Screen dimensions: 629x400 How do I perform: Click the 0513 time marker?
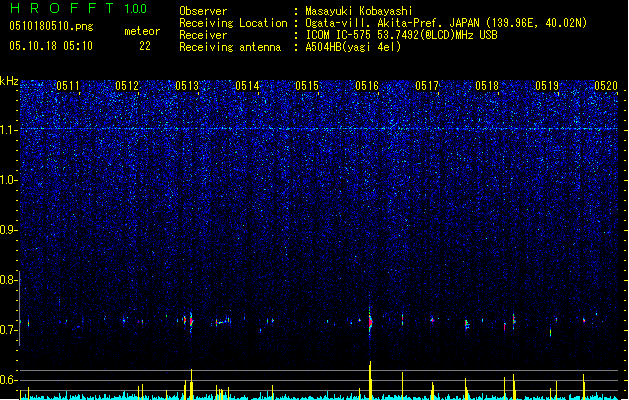(x=187, y=86)
